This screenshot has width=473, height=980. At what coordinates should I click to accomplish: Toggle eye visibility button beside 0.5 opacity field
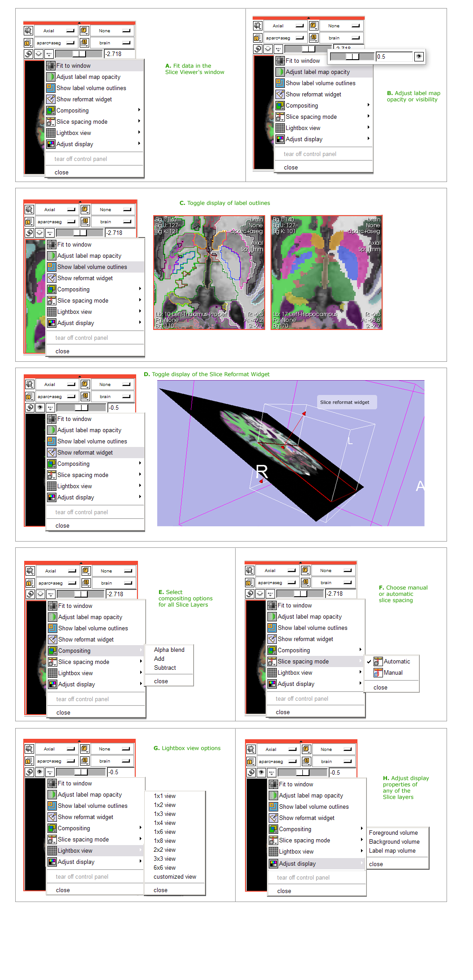tap(419, 56)
